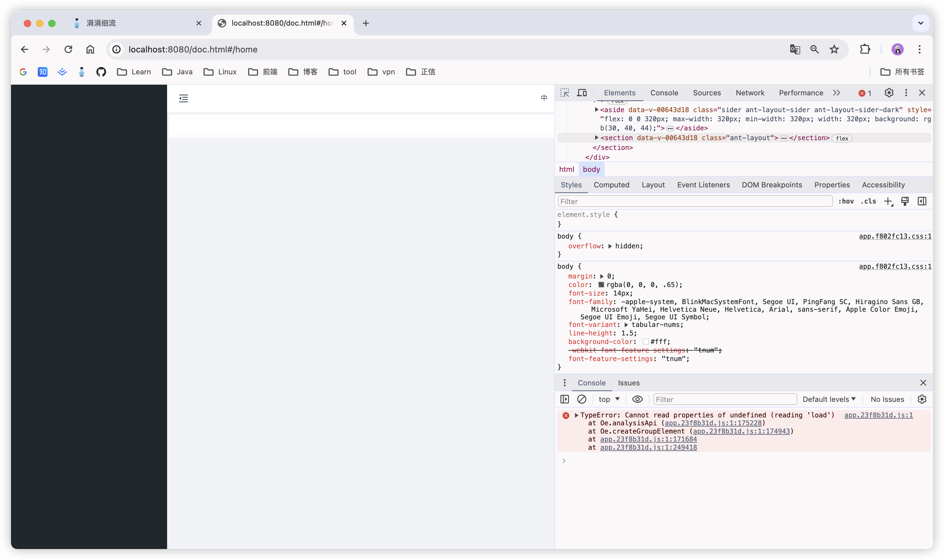Toggle the .cls class editor
Viewport: 944px width, 560px height.
click(868, 201)
